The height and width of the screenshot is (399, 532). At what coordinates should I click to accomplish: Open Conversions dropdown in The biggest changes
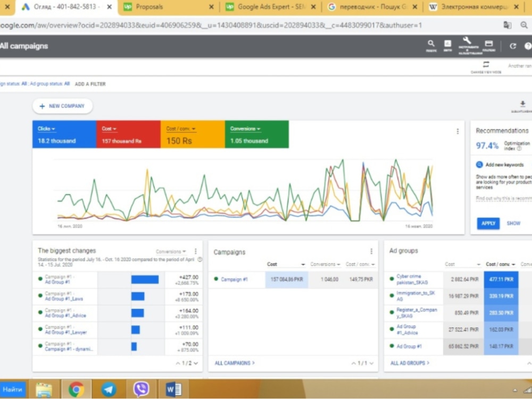click(x=171, y=252)
